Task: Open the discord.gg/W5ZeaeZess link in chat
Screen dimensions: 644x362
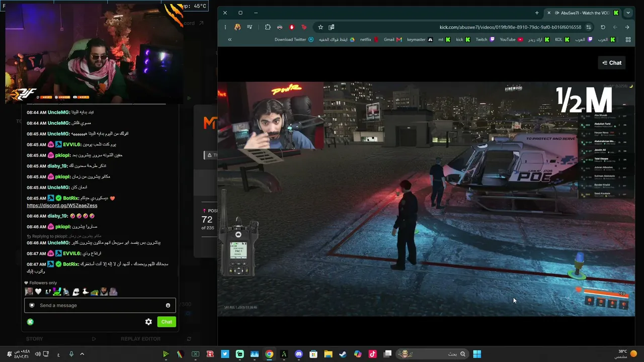Action: pyautogui.click(x=62, y=206)
